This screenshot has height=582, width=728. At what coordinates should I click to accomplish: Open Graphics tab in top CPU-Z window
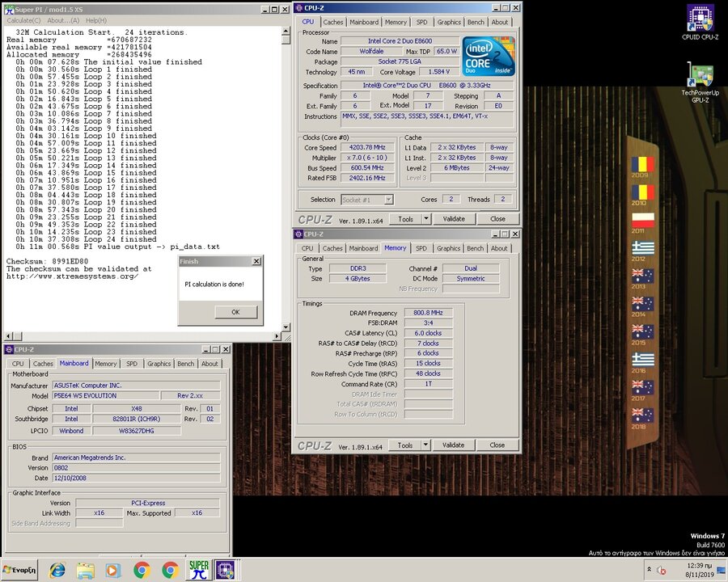[449, 22]
